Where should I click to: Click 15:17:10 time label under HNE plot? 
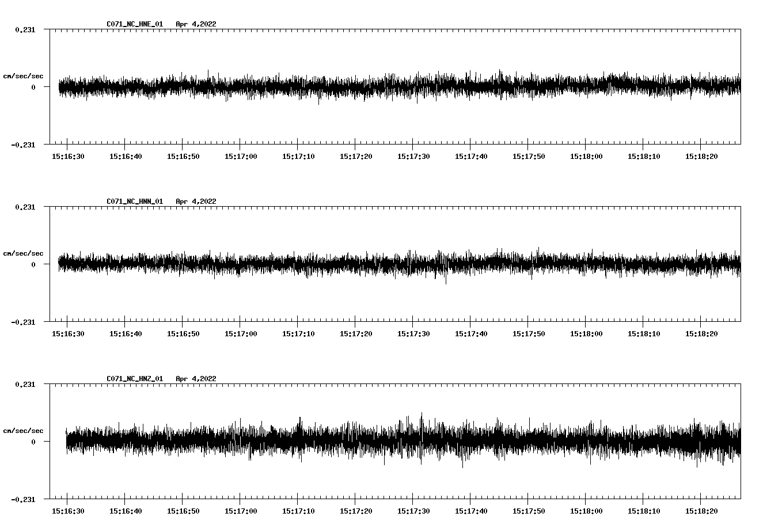tap(298, 157)
